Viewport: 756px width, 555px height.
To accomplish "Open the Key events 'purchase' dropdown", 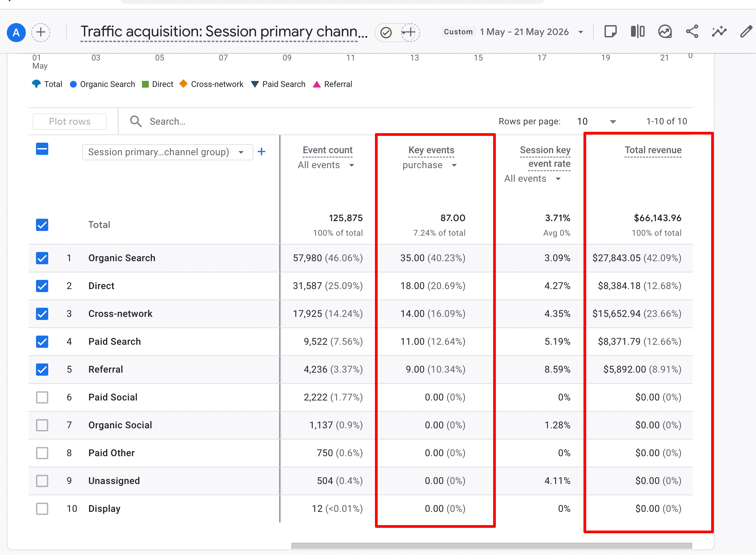I will pyautogui.click(x=430, y=165).
